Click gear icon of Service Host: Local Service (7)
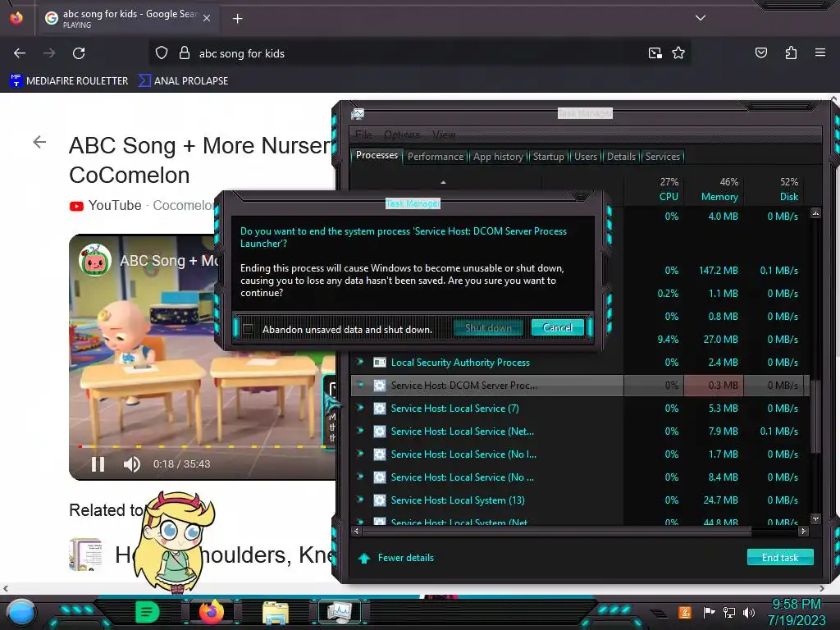840x630 pixels. [x=379, y=409]
